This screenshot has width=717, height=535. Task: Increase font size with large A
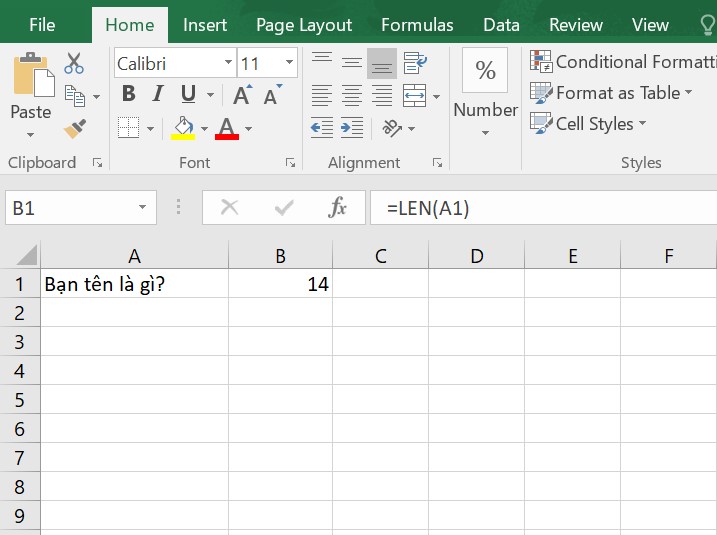pyautogui.click(x=242, y=94)
